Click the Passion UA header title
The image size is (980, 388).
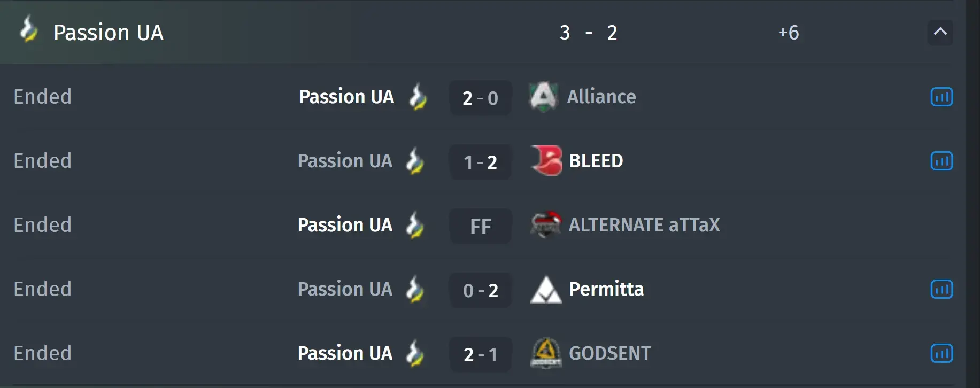(109, 33)
